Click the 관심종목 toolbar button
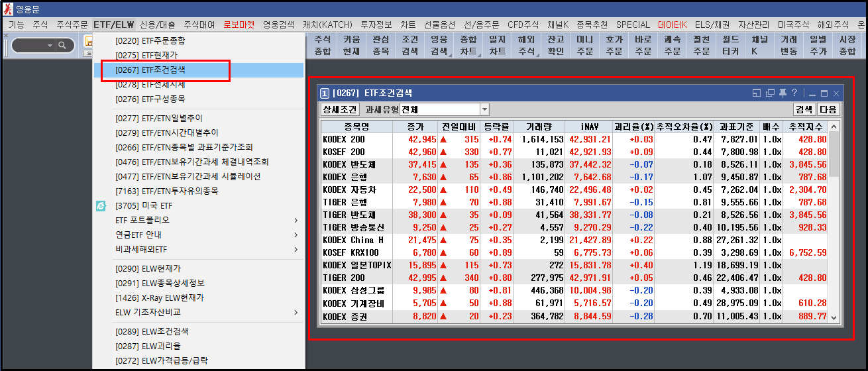The height and width of the screenshot is (371, 868). (x=381, y=46)
